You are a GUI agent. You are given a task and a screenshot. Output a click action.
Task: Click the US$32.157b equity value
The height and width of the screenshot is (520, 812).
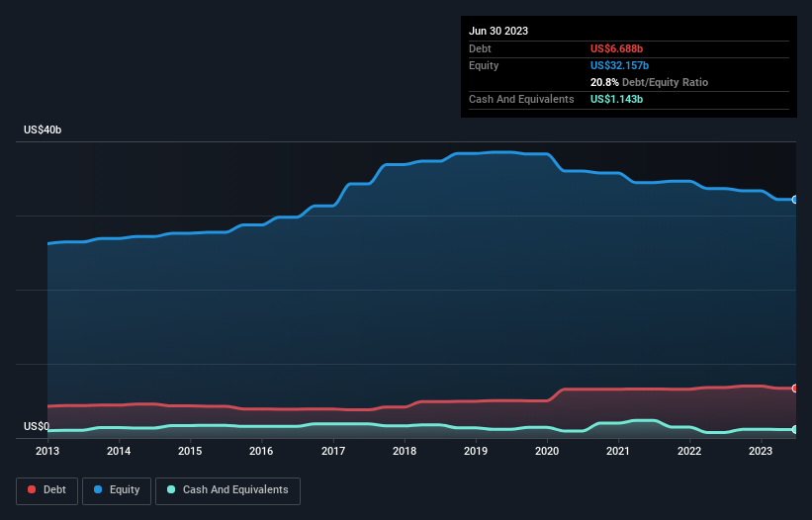pyautogui.click(x=619, y=65)
